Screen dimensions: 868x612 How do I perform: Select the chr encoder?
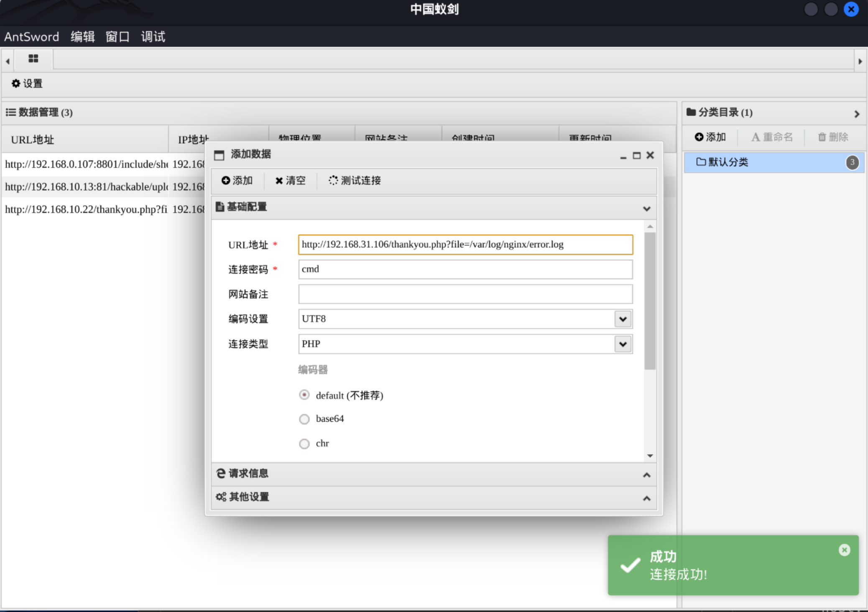(x=304, y=444)
